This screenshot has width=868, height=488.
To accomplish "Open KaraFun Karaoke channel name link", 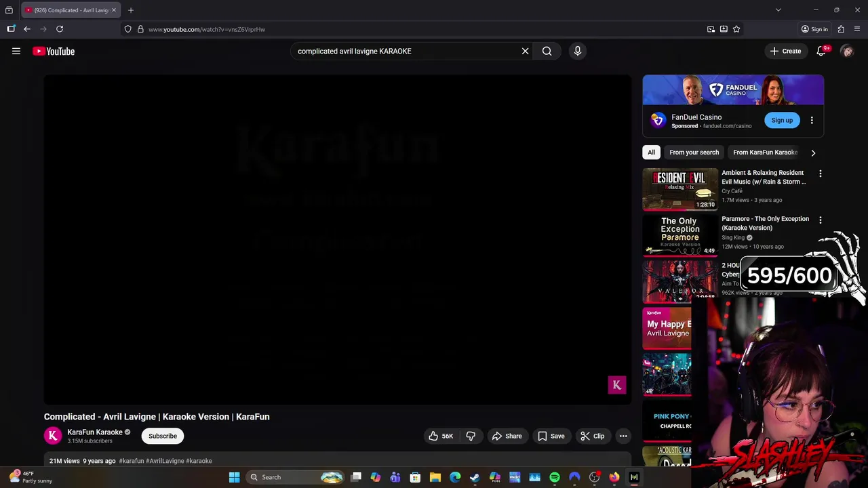I will 95,432.
